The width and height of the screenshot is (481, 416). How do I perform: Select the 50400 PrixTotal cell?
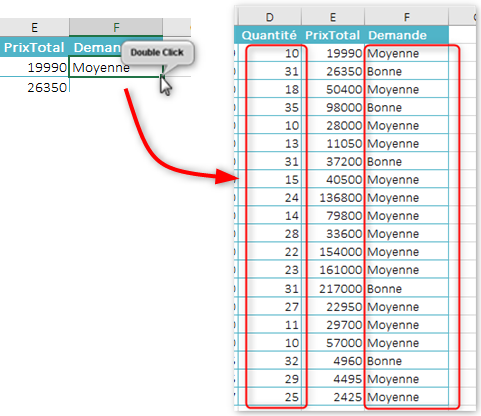point(333,89)
